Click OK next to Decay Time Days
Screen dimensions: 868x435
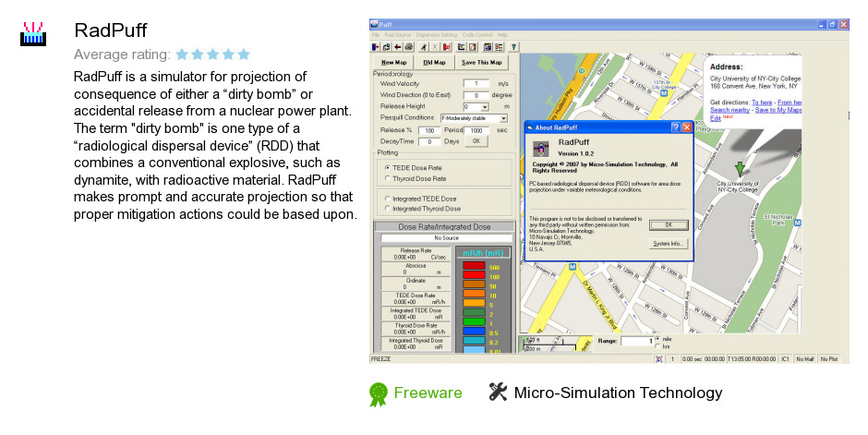point(476,141)
